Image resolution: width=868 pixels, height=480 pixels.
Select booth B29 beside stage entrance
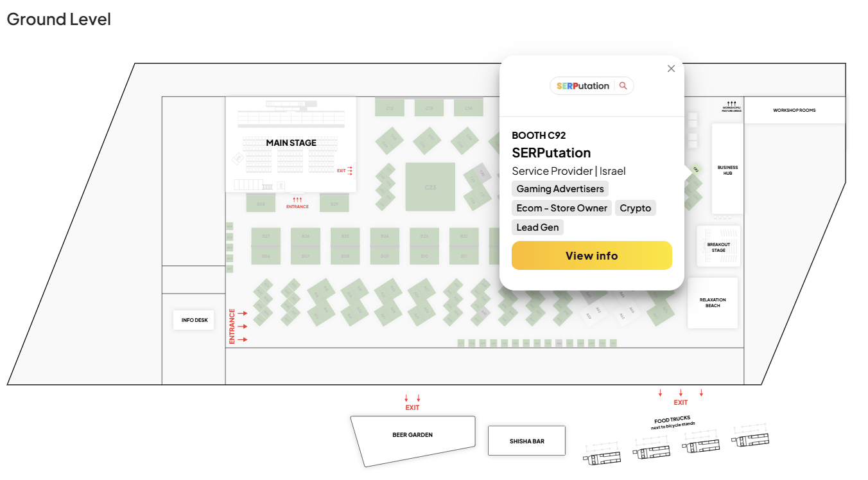click(334, 203)
